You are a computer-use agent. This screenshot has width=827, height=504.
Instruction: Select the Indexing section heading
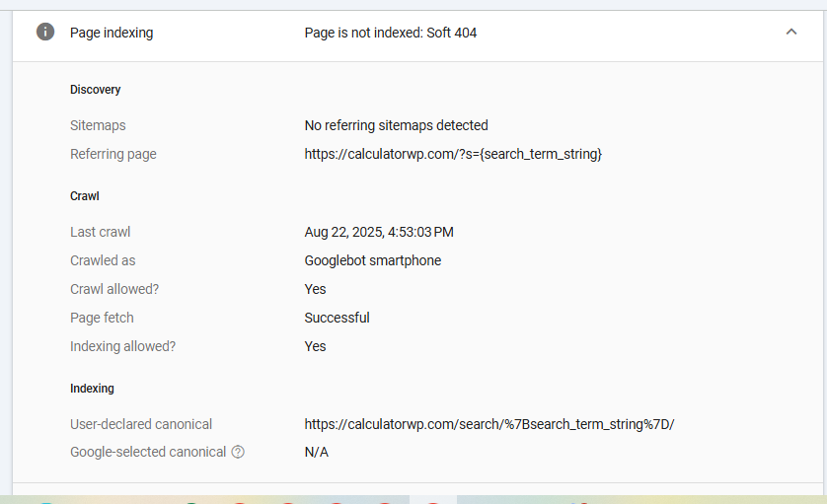click(x=92, y=389)
